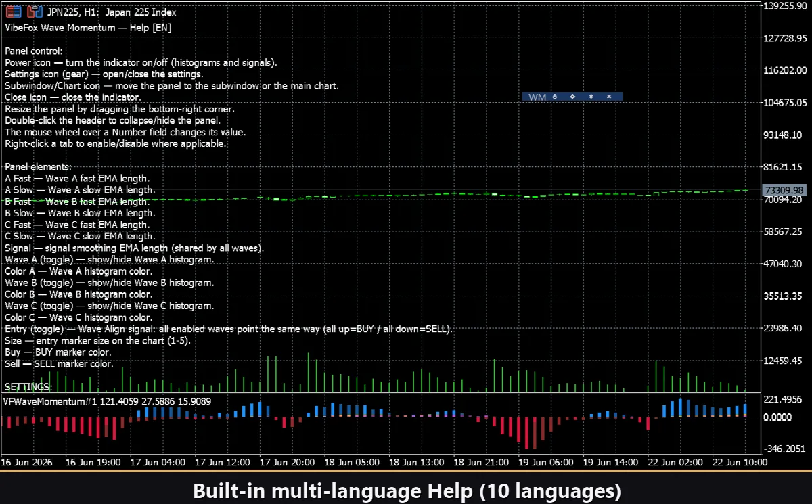This screenshot has width=812, height=504.
Task: Click the VibeFox Wave Momentum Help [EN] heading
Action: (88, 28)
